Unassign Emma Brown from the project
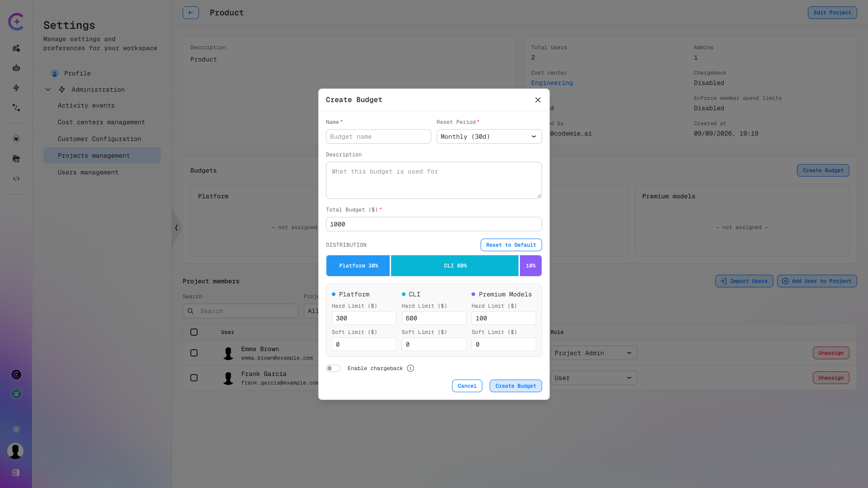This screenshot has height=488, width=868. (x=831, y=353)
